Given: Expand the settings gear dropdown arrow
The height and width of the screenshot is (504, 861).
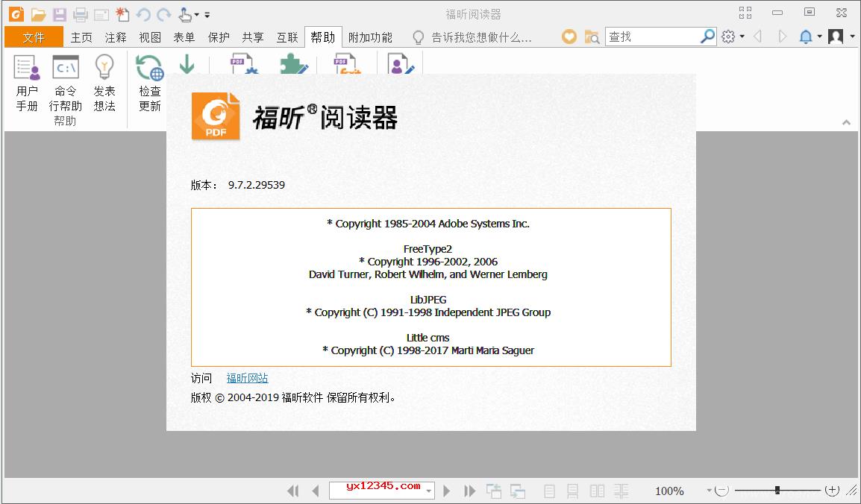Looking at the screenshot, I should point(742,37).
